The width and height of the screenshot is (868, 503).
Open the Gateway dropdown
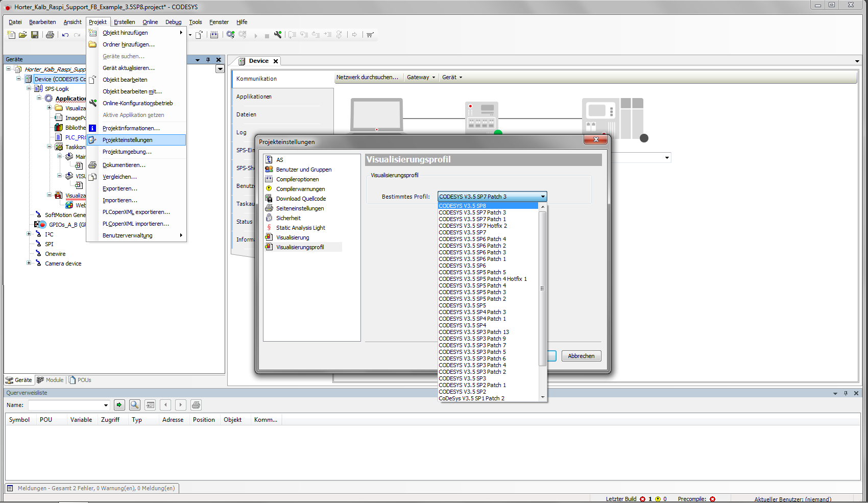[421, 78]
